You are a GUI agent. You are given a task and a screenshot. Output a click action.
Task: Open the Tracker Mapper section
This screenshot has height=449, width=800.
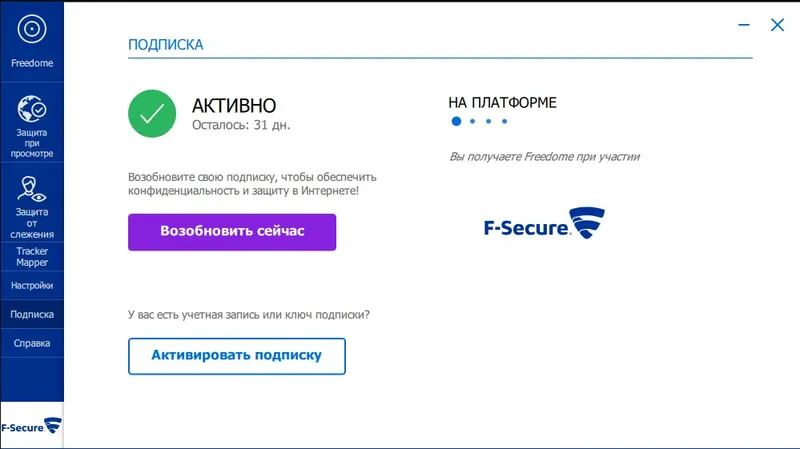pos(32,257)
